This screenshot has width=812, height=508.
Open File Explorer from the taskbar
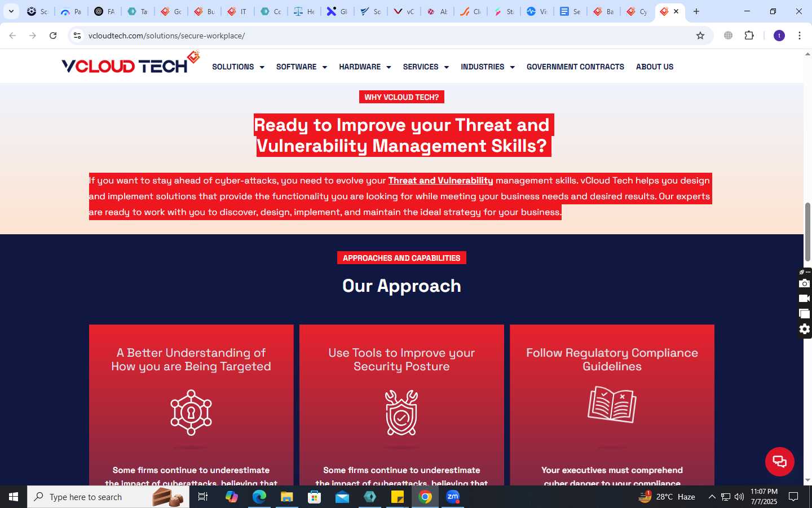tap(286, 497)
